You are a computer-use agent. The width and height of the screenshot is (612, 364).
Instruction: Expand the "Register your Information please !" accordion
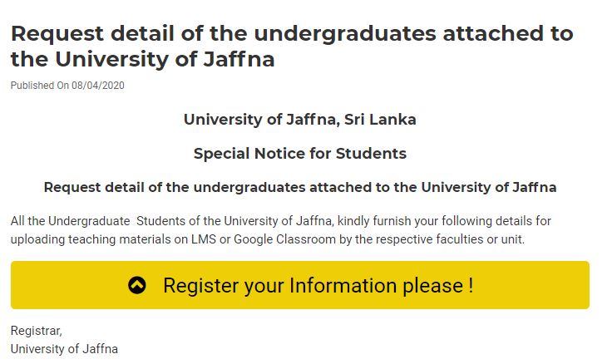tap(299, 285)
